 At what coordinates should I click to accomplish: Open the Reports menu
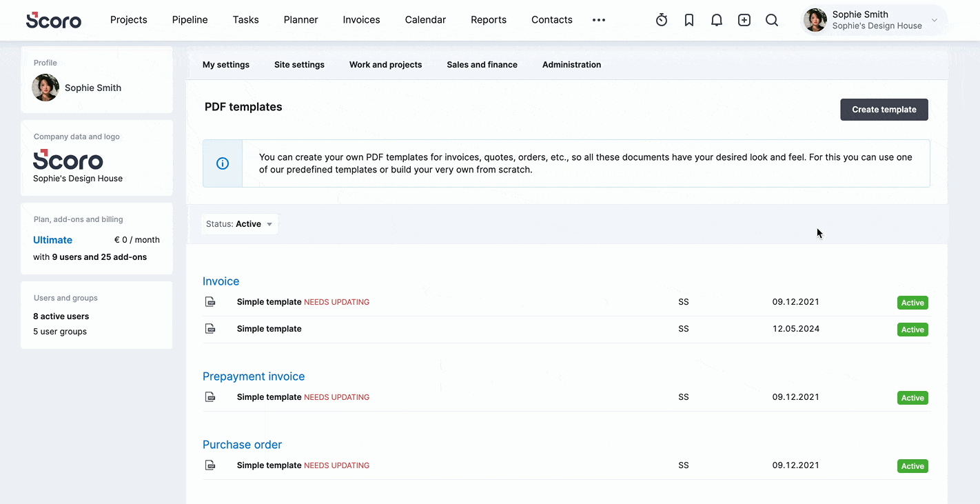[x=489, y=20]
